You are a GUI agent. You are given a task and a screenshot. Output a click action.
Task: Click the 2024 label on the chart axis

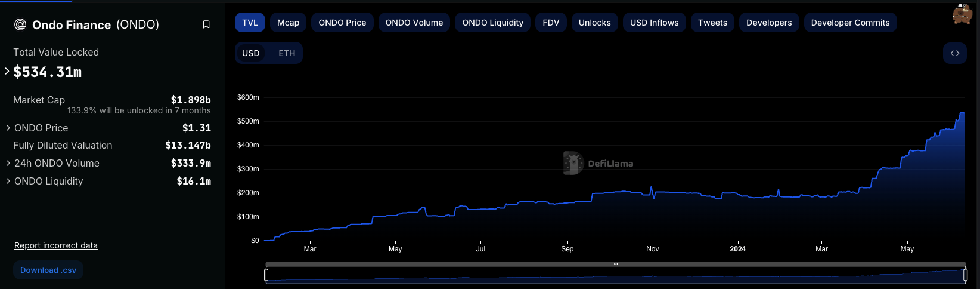(x=738, y=249)
